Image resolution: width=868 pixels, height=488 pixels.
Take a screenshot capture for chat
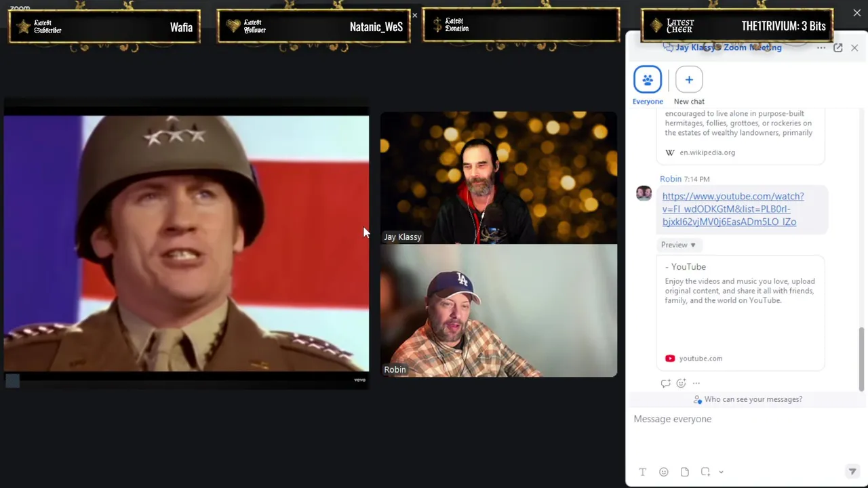point(705,472)
